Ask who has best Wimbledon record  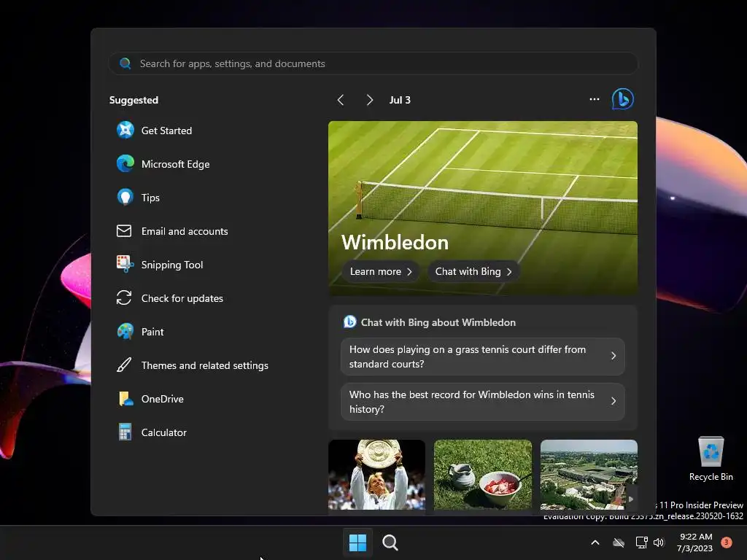pos(483,402)
